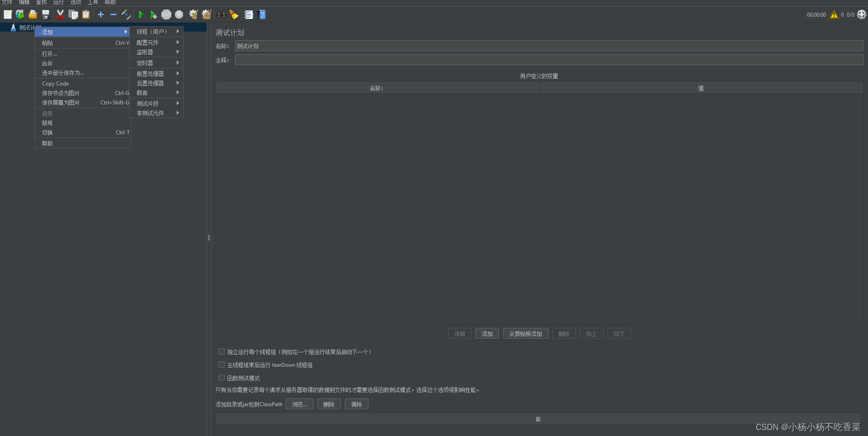Click the Paste clipboard icon
Screen dimensions: 868x436
coord(86,14)
